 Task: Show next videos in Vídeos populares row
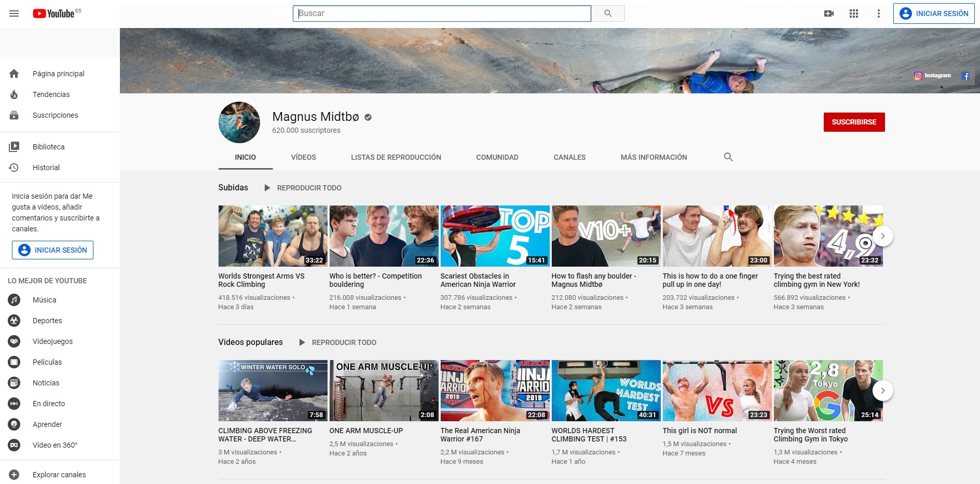(882, 391)
